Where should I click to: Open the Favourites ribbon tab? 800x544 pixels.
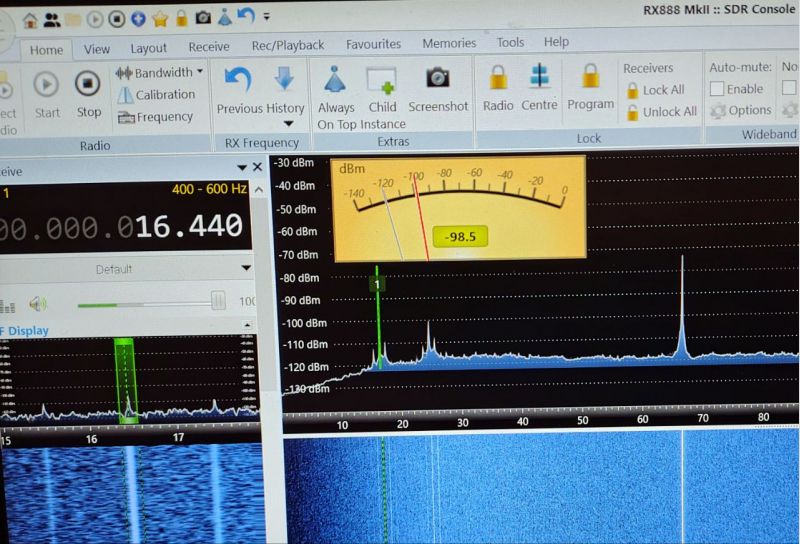[373, 44]
